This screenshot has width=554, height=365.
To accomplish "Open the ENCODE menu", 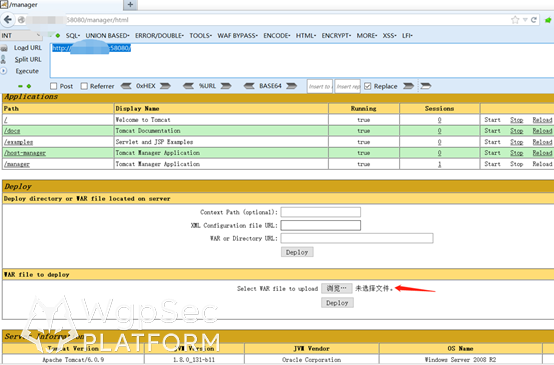I will (x=276, y=35).
